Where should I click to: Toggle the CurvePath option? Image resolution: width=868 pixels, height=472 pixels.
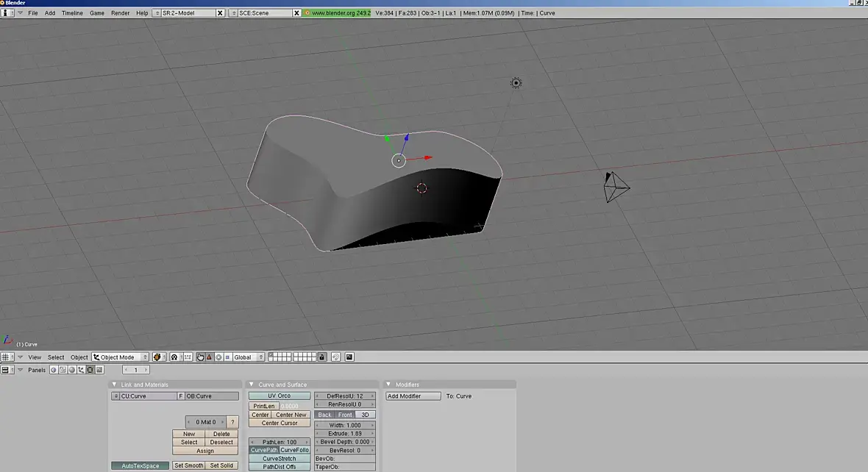pos(264,450)
